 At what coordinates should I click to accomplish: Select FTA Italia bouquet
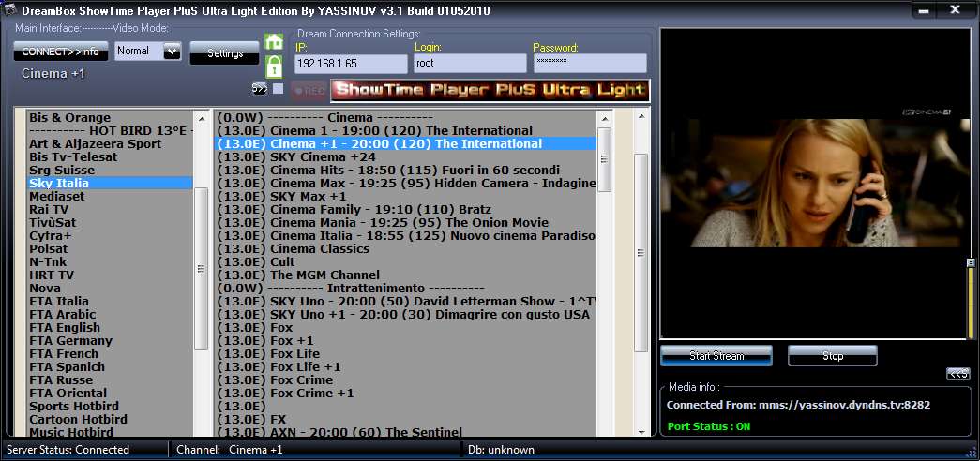[x=59, y=301]
